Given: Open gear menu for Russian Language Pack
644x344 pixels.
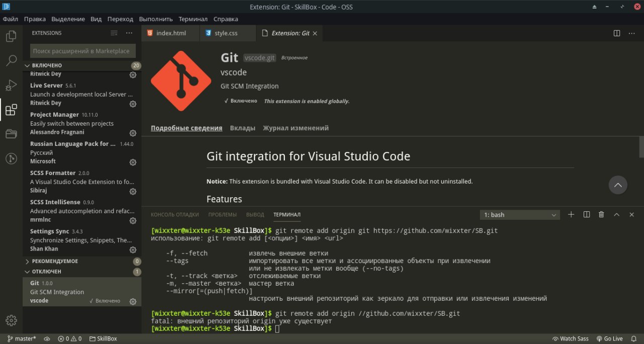Looking at the screenshot, I should click(133, 162).
